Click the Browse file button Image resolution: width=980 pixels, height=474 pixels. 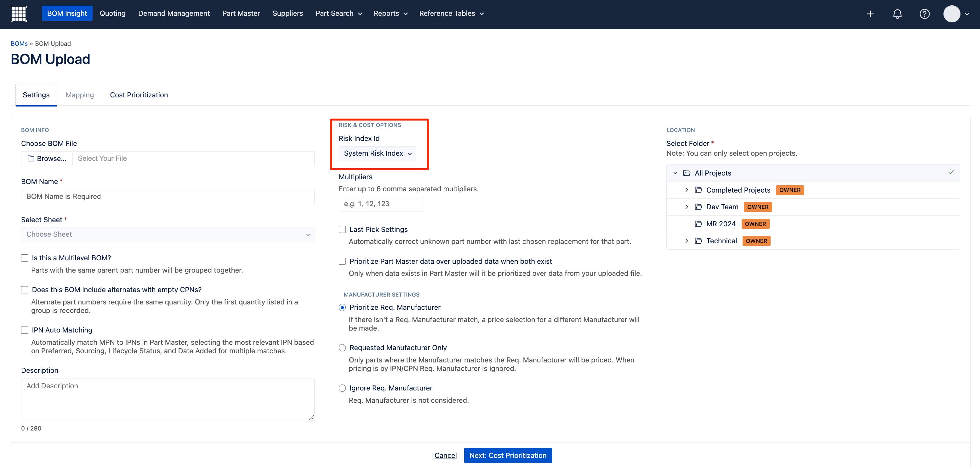point(47,159)
